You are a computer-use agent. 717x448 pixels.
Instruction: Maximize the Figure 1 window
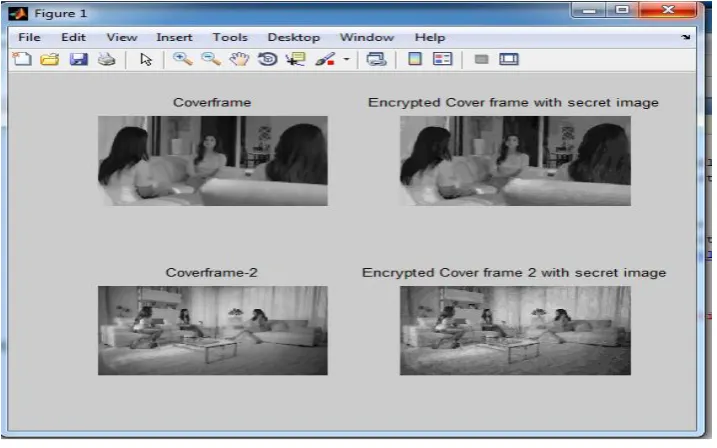pyautogui.click(x=622, y=10)
